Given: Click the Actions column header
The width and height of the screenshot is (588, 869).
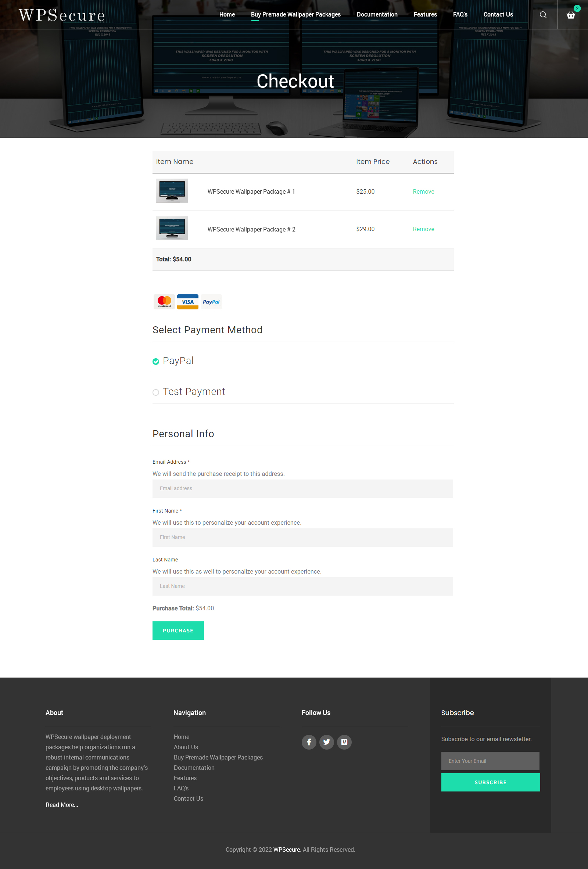Looking at the screenshot, I should (425, 162).
